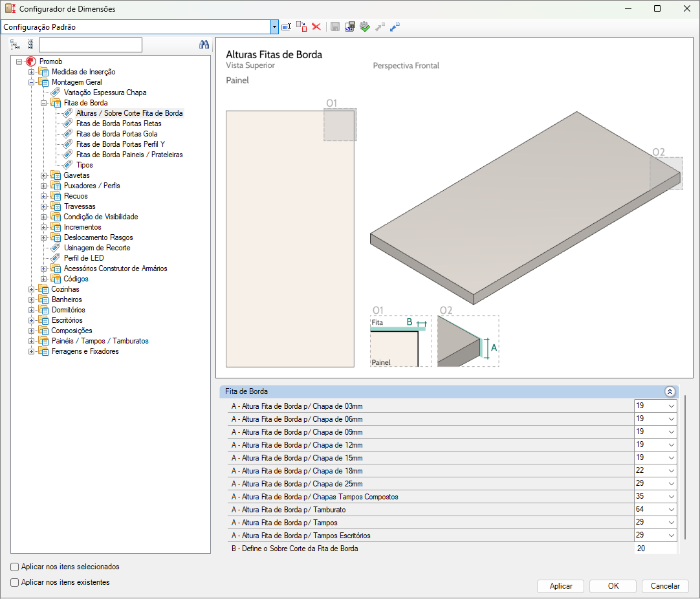Click the blue arrows icon in toolbar
700x599 pixels.
[x=395, y=27]
